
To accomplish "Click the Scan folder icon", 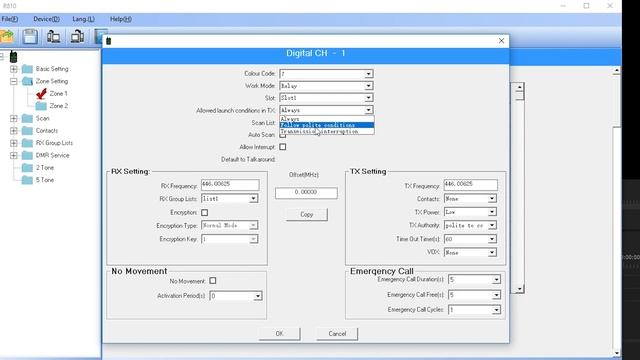I will tap(27, 118).
